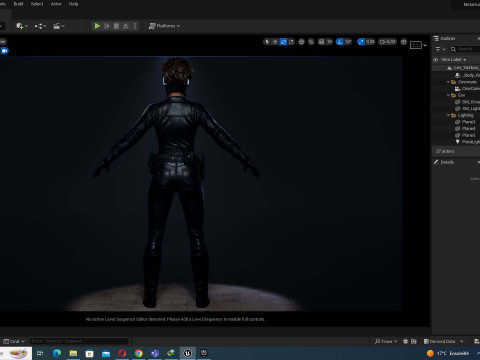Select the Lighting folder row
Image resolution: width=480 pixels, height=360 pixels.
point(456,115)
